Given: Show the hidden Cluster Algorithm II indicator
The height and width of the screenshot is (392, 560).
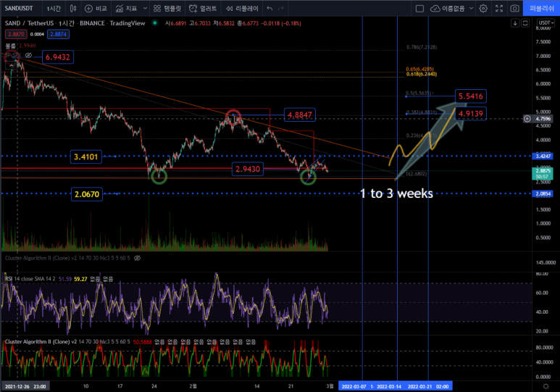Looking at the screenshot, I should point(137,258).
